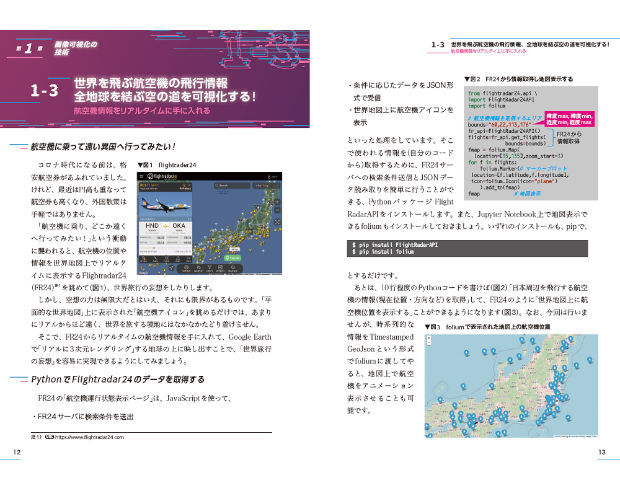Click the running header '1-3' on the right page

click(x=438, y=45)
